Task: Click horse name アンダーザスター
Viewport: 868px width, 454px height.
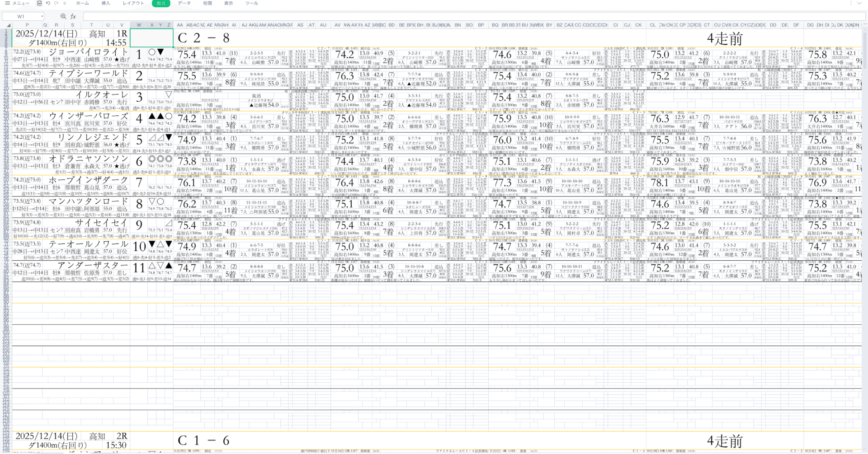Action: point(92,266)
